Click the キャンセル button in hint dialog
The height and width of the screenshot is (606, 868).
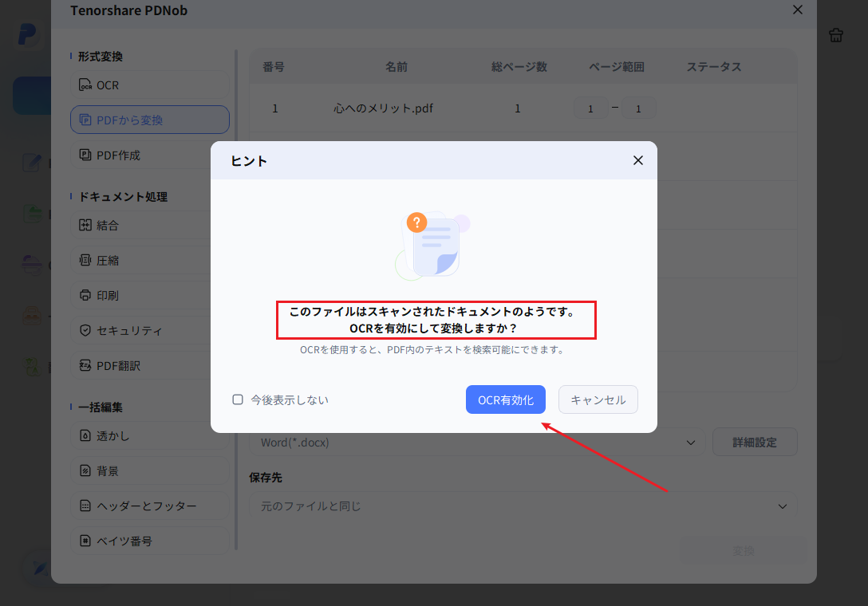tap(598, 399)
